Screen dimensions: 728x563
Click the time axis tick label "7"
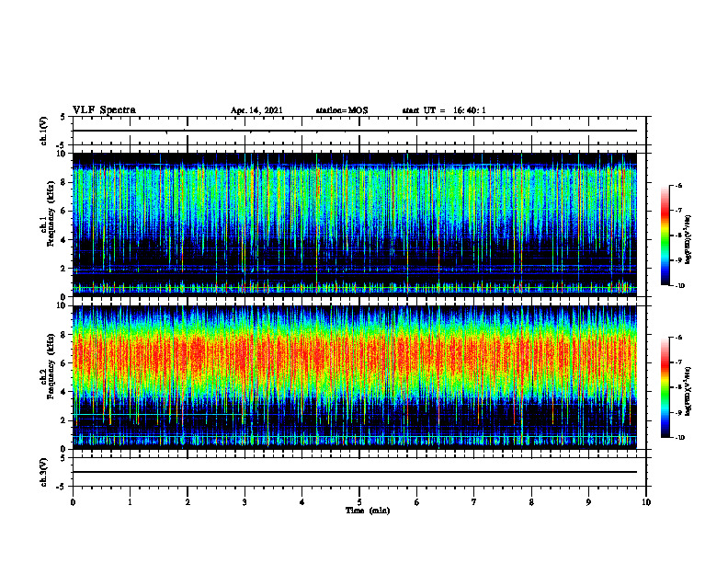(x=474, y=502)
